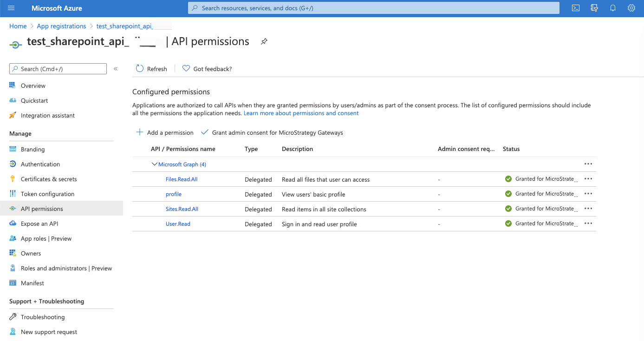This screenshot has width=644, height=341.
Task: Open the portal hamburger menu
Action: coord(11,7)
